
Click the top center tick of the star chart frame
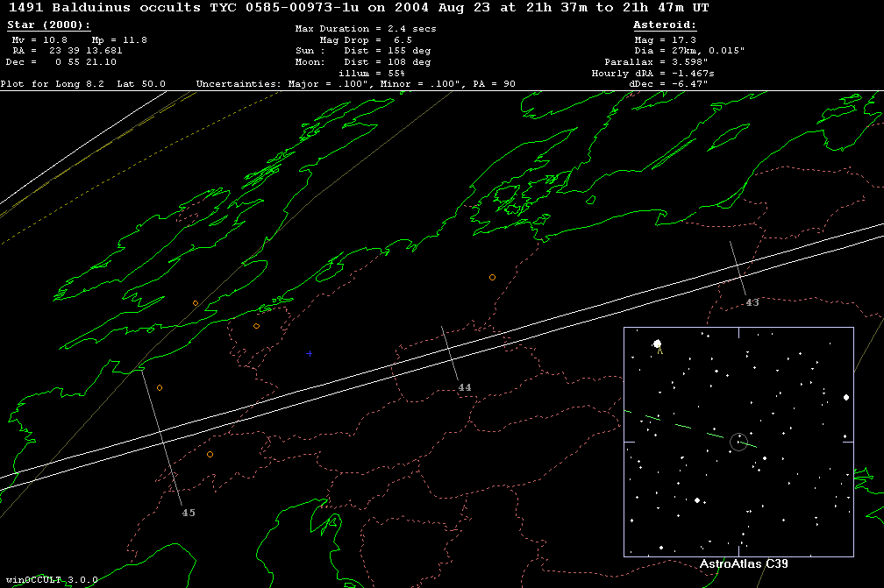point(738,332)
